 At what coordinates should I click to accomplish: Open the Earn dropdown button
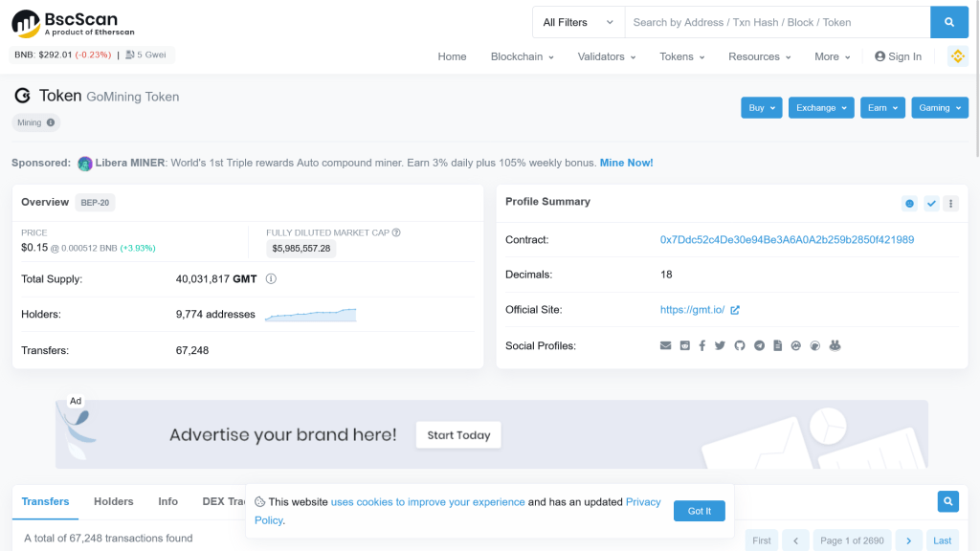point(882,108)
